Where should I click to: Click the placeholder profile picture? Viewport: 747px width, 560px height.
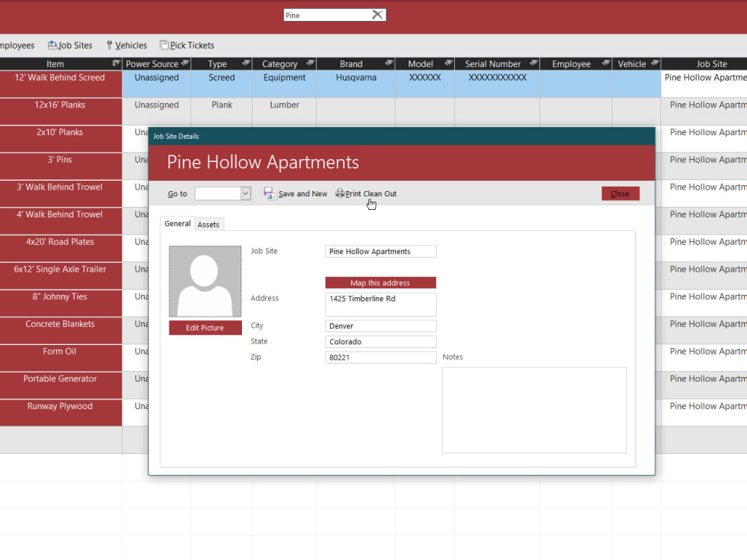205,281
